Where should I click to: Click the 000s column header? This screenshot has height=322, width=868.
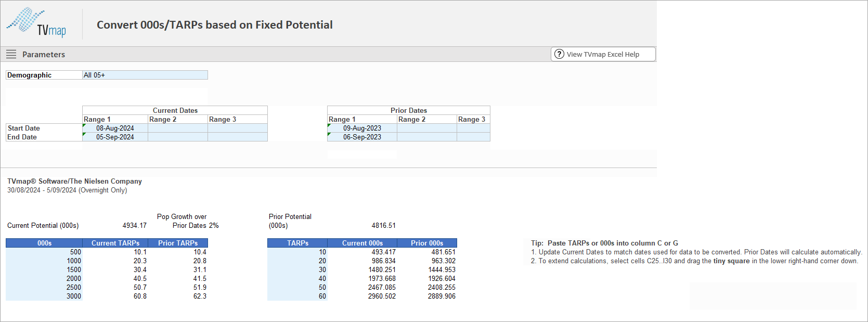44,243
